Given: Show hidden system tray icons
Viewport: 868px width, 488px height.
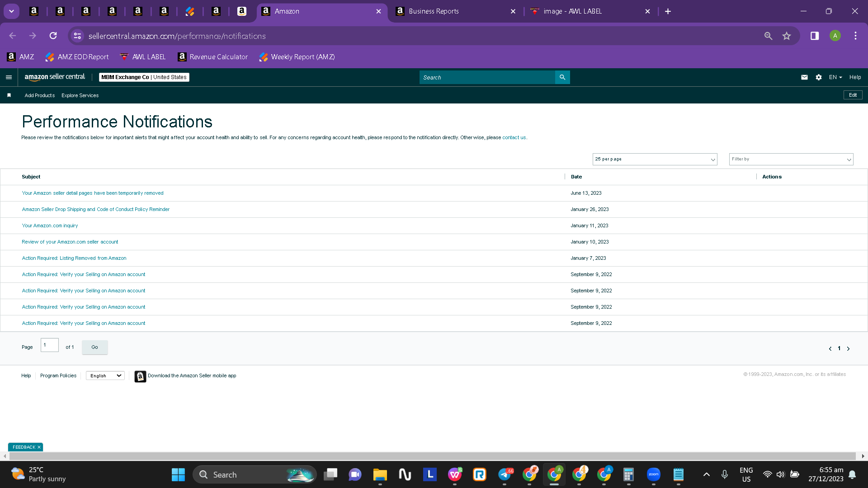Looking at the screenshot, I should [707, 474].
